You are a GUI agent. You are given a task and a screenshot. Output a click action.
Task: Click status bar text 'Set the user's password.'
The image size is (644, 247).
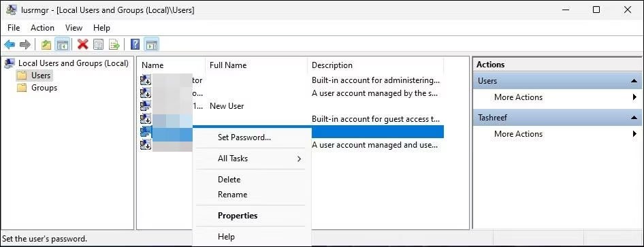(44, 239)
